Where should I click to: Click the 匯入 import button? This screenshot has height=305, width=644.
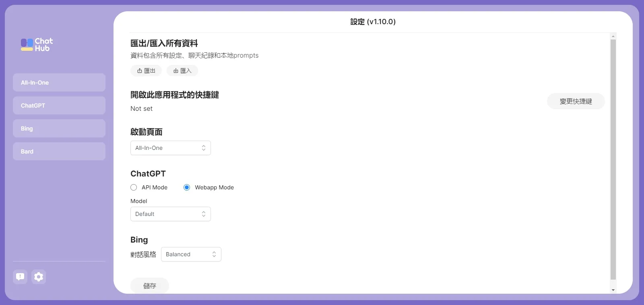pyautogui.click(x=182, y=71)
